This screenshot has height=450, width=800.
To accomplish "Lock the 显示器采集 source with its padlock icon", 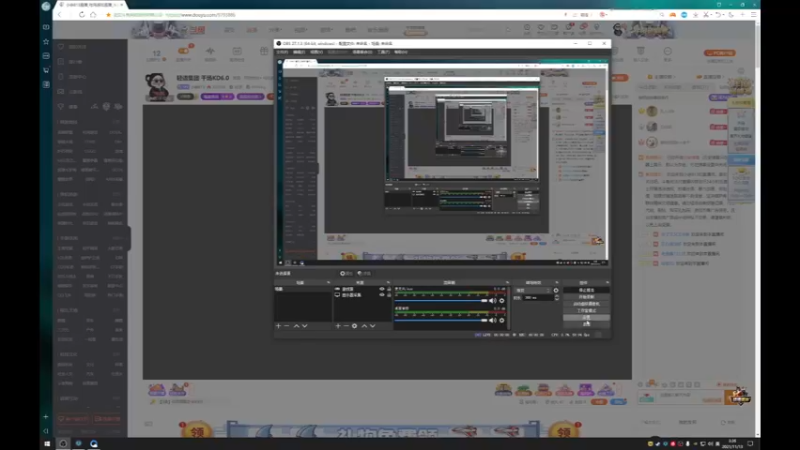I will tap(389, 295).
